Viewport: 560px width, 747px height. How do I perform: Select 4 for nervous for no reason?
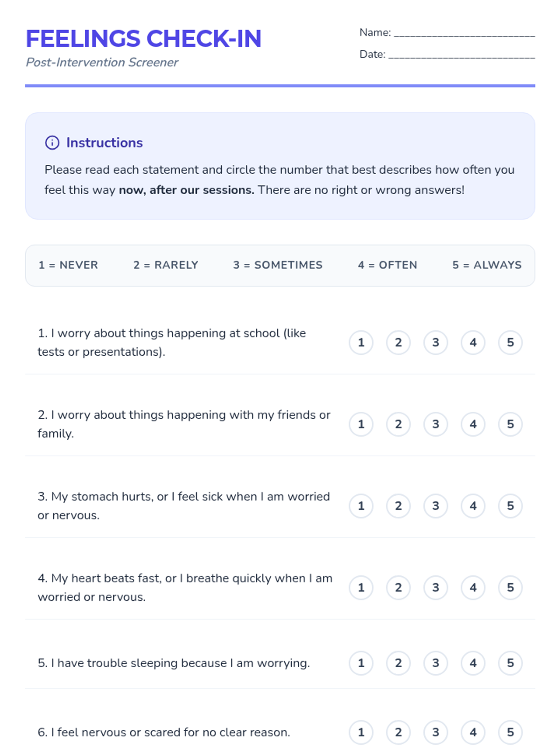point(473,732)
